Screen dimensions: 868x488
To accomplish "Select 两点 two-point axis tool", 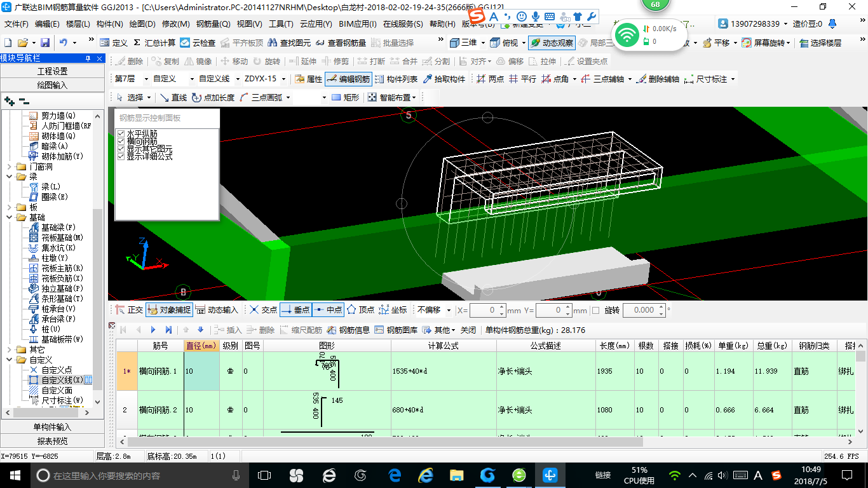I will (489, 79).
